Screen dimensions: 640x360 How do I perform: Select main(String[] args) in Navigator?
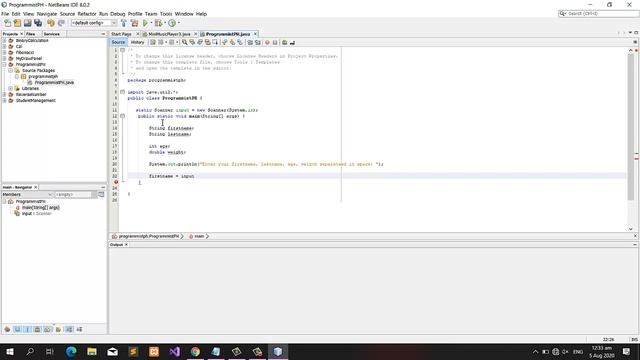pyautogui.click(x=40, y=207)
